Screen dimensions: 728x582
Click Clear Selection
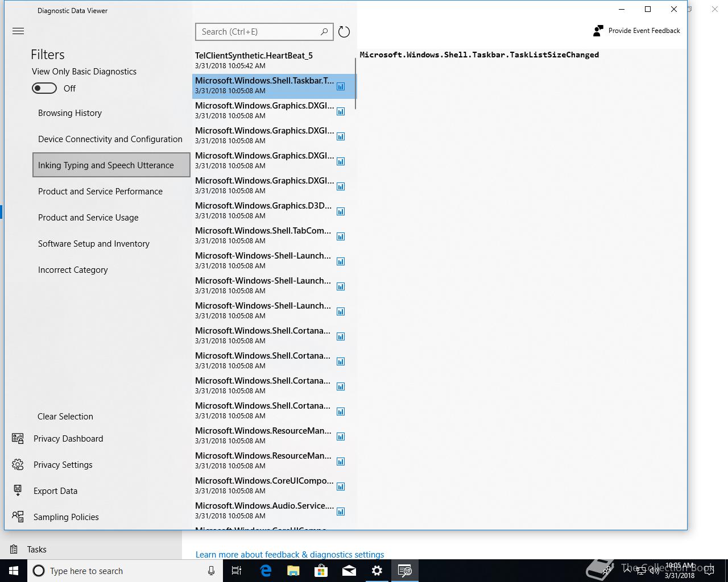pos(65,417)
